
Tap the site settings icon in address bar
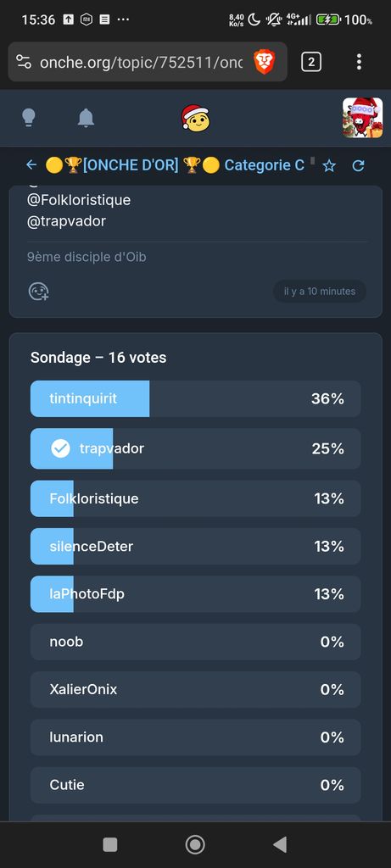click(x=24, y=62)
